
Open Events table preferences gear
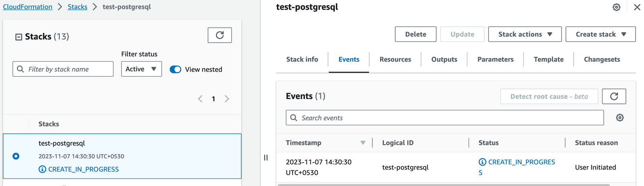click(x=620, y=118)
